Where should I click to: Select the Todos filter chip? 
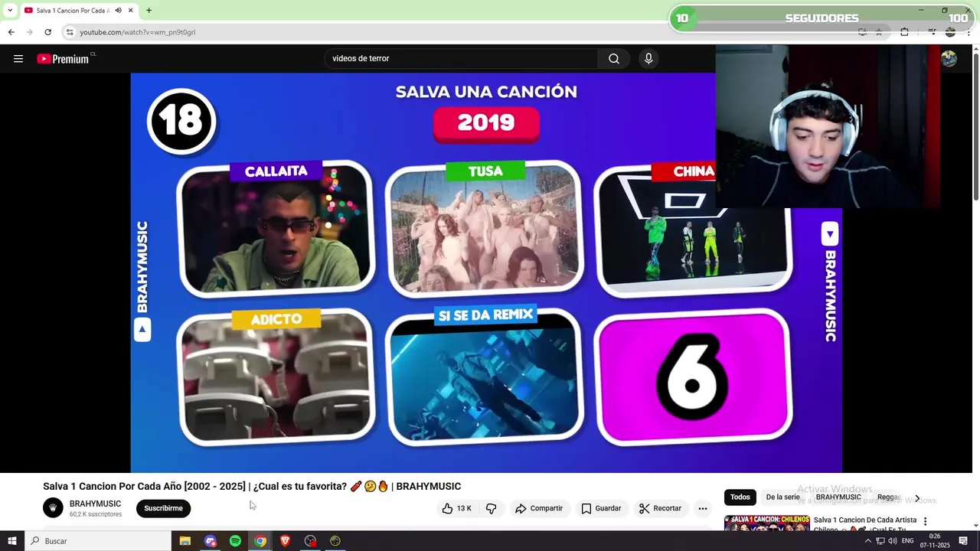[x=740, y=497]
